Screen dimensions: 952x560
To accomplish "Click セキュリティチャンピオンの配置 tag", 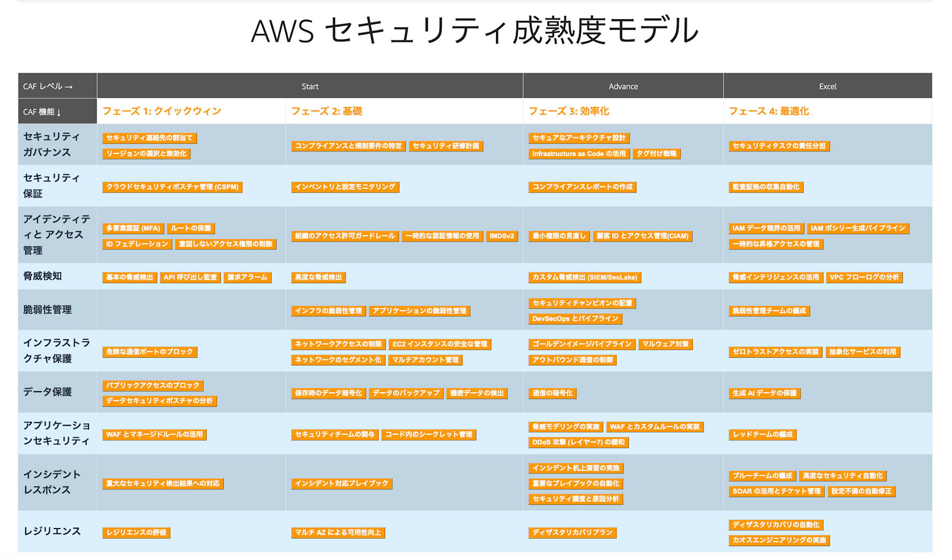I will pos(582,304).
